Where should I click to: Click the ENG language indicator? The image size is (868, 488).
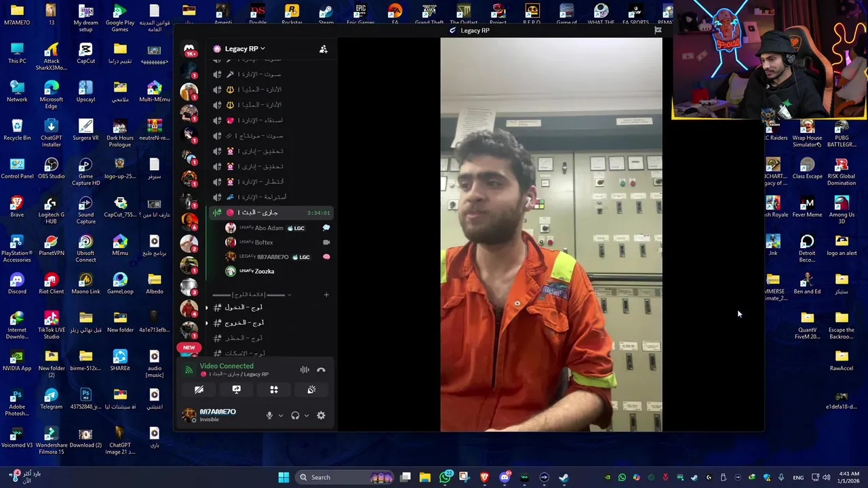tap(798, 478)
